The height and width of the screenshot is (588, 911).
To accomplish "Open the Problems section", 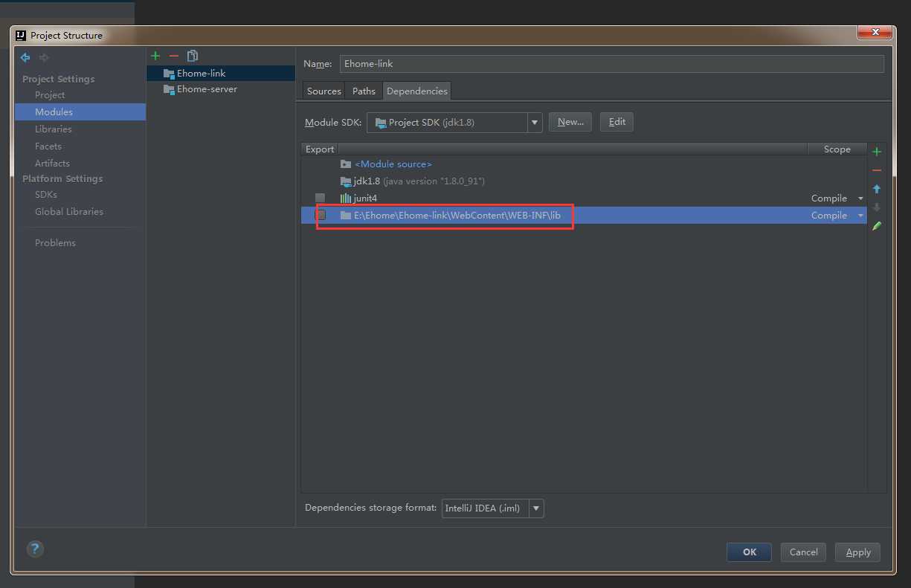I will [x=55, y=243].
